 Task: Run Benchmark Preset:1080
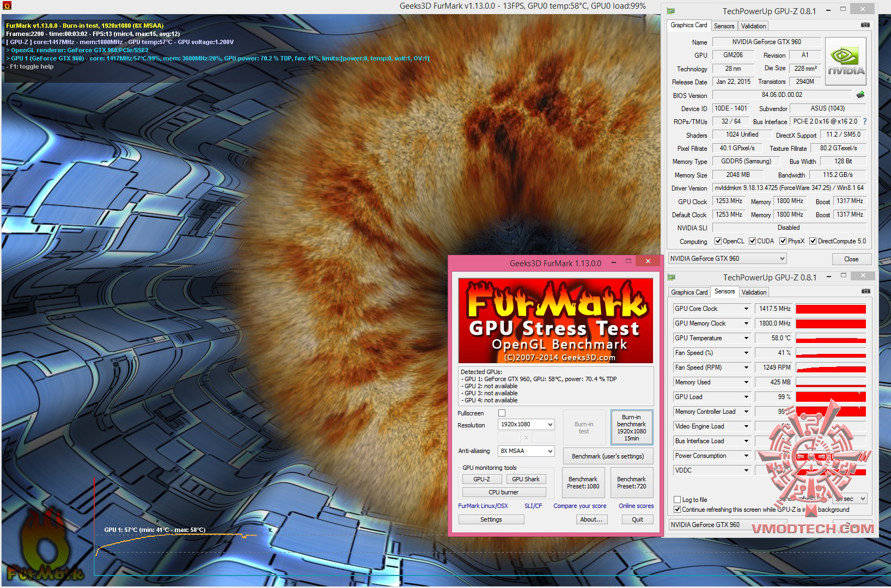[583, 483]
